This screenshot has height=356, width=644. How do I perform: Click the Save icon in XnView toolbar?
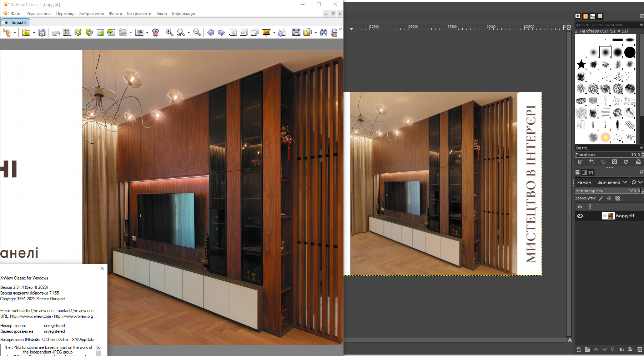point(42,33)
